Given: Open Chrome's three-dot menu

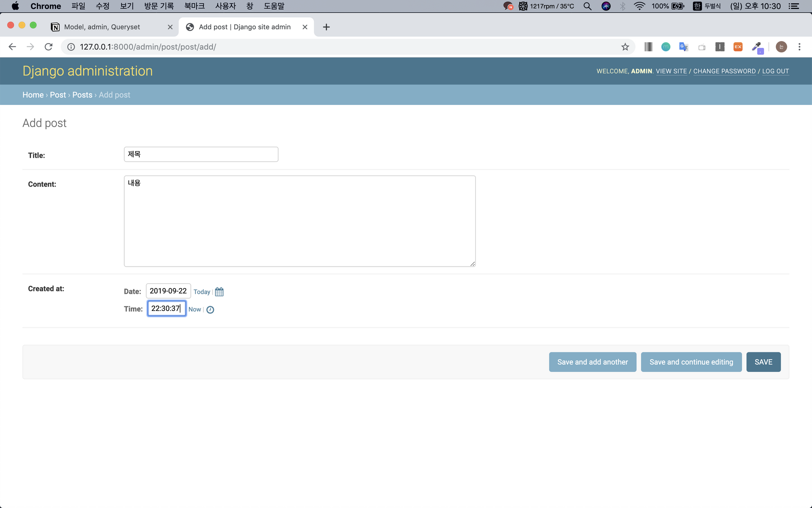Looking at the screenshot, I should click(x=799, y=47).
